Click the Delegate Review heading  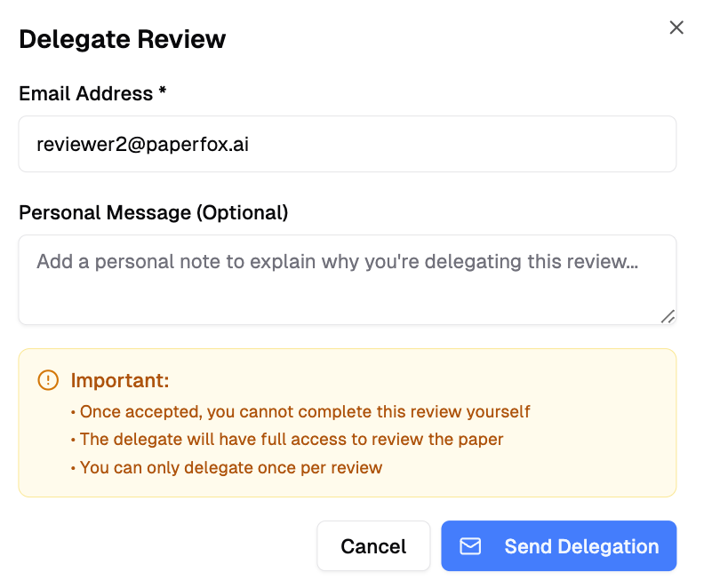pyautogui.click(x=122, y=40)
